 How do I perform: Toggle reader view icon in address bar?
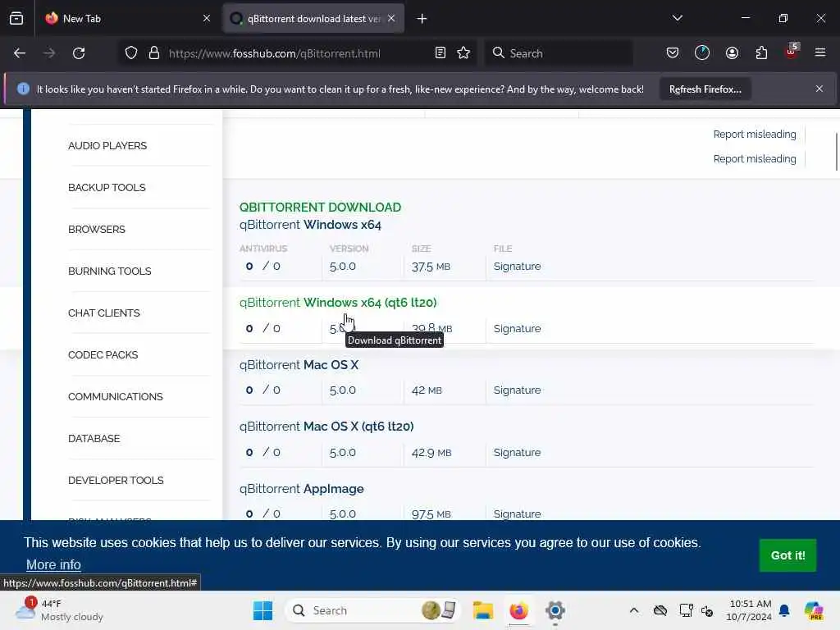click(441, 53)
